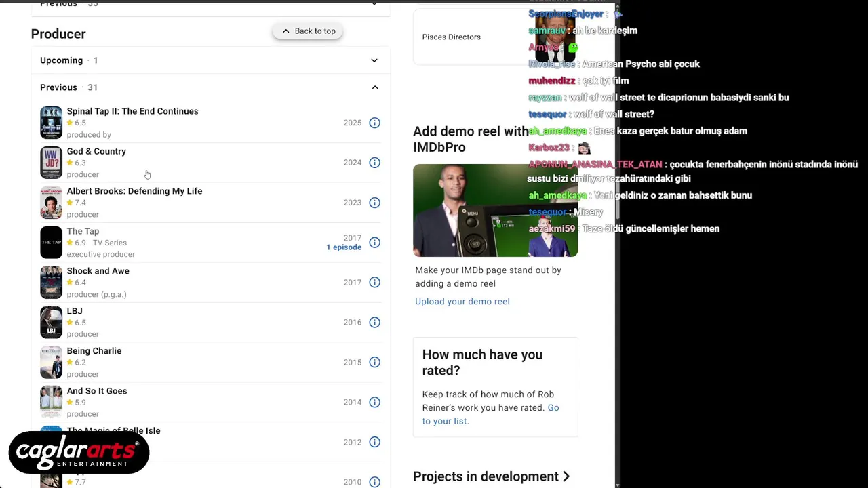Follow Go to your list link
The height and width of the screenshot is (488, 868).
click(490, 414)
